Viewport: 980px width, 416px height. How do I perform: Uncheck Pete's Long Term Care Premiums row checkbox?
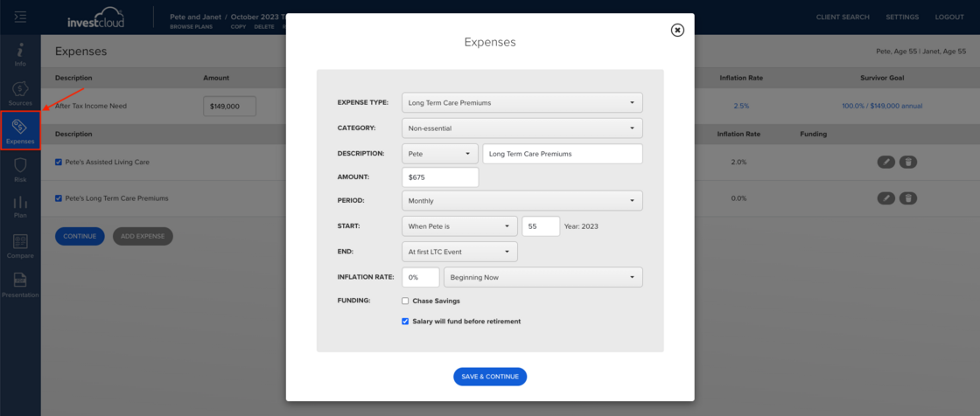pos(59,198)
